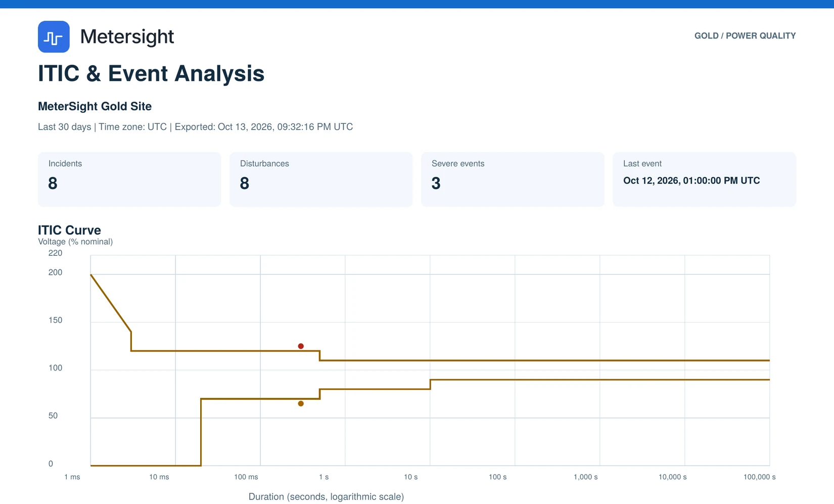Viewport: 834px width, 504px height.
Task: Click the ITIC Curve section heading
Action: click(69, 230)
